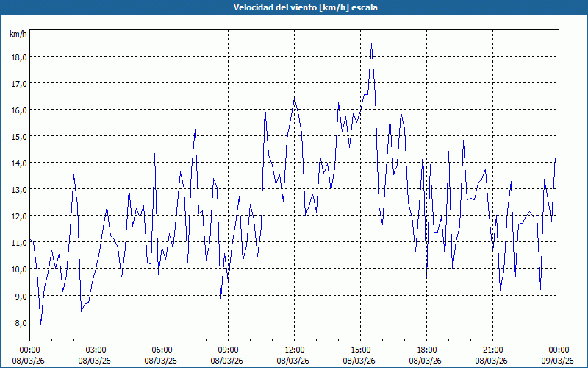Click the 21:00 time axis label
Image resolution: width=588 pixels, height=368 pixels.
492,350
